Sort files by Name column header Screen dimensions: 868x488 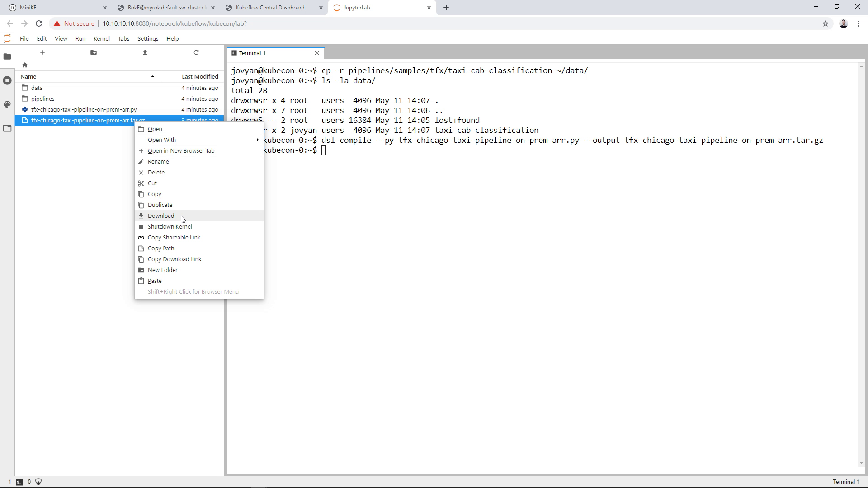(x=28, y=77)
